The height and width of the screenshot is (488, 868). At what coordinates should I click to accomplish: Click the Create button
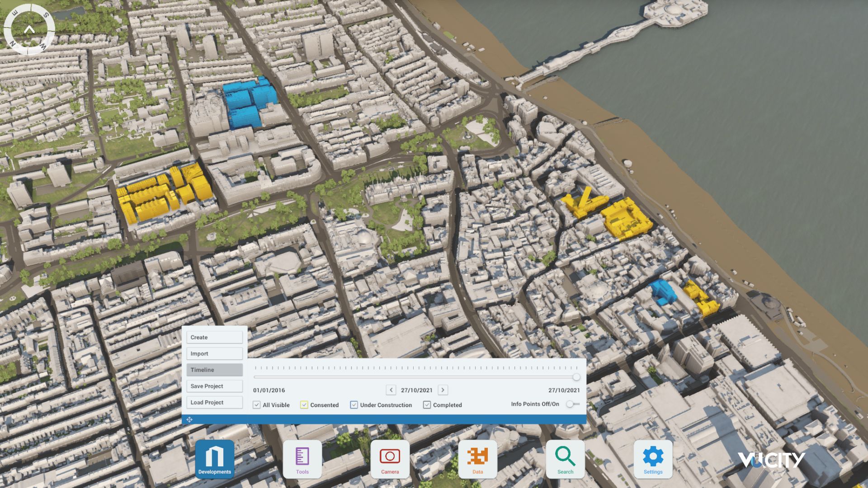point(214,337)
